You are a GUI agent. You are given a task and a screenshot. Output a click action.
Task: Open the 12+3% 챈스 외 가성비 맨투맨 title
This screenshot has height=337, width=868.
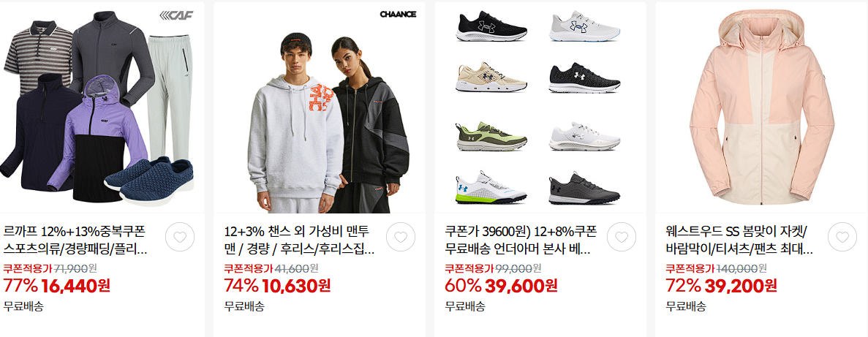300,240
